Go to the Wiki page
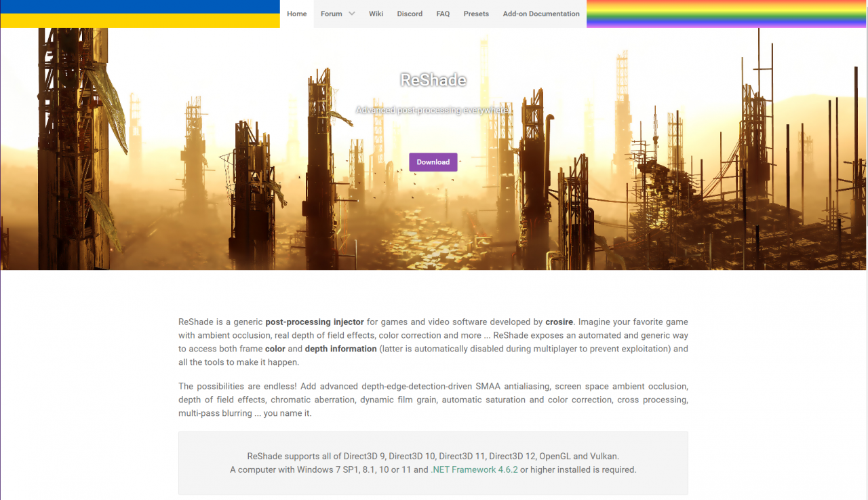This screenshot has height=500, width=868. tap(376, 14)
